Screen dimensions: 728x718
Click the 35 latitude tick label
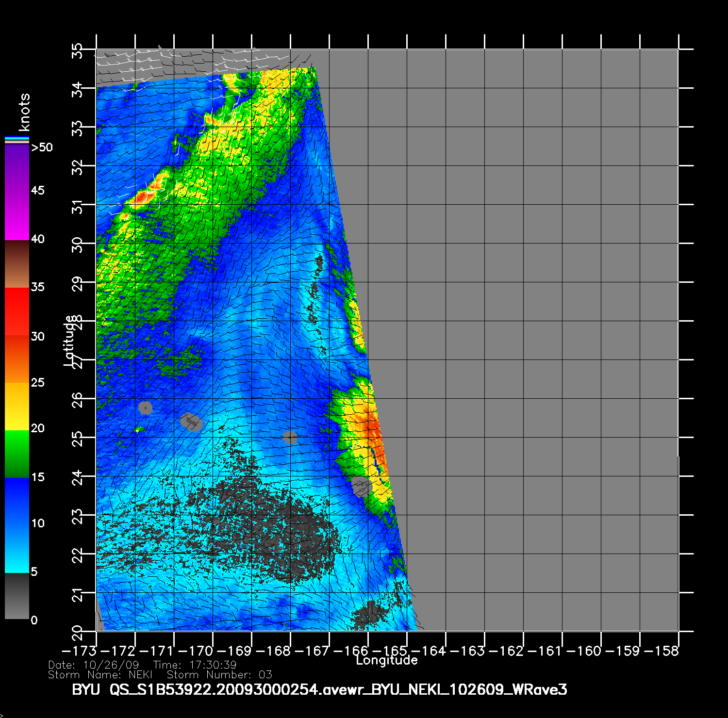[78, 49]
